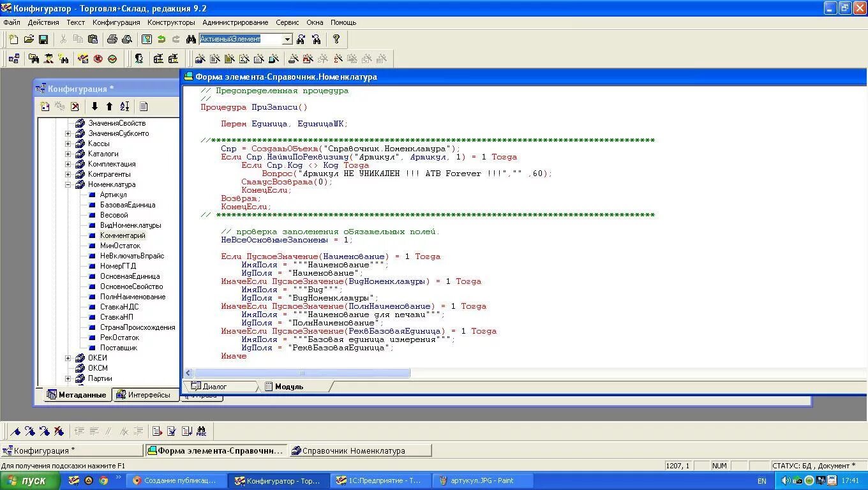
Task: Open the Сервис menu
Action: point(287,22)
